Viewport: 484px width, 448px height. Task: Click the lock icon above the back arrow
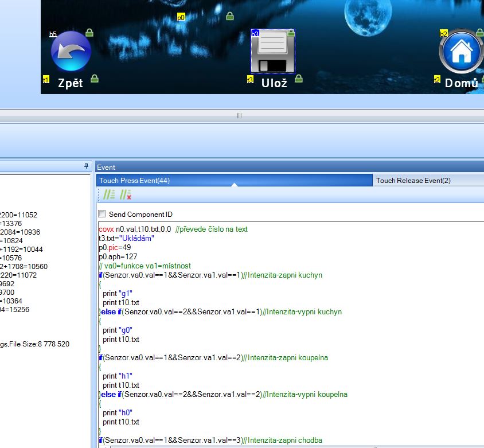click(89, 33)
